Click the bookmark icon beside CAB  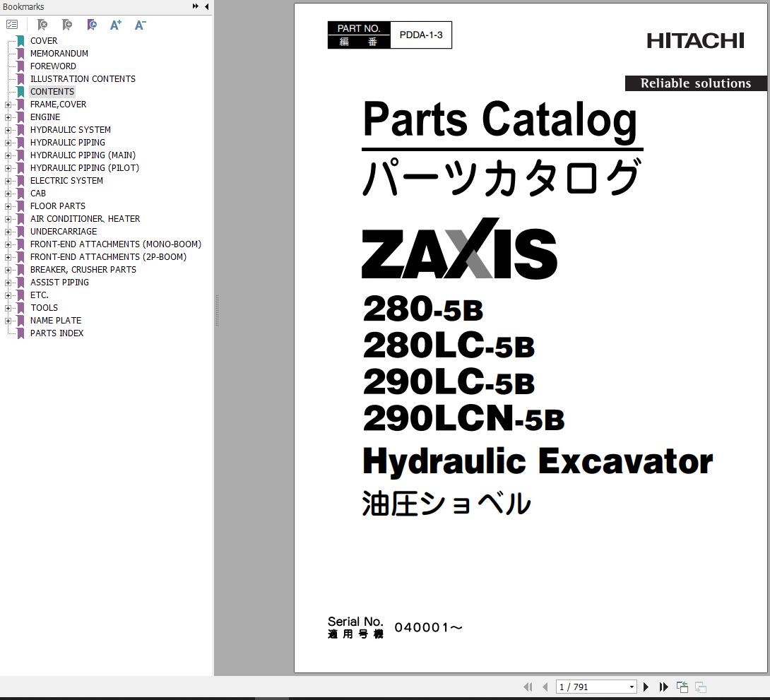pos(20,194)
